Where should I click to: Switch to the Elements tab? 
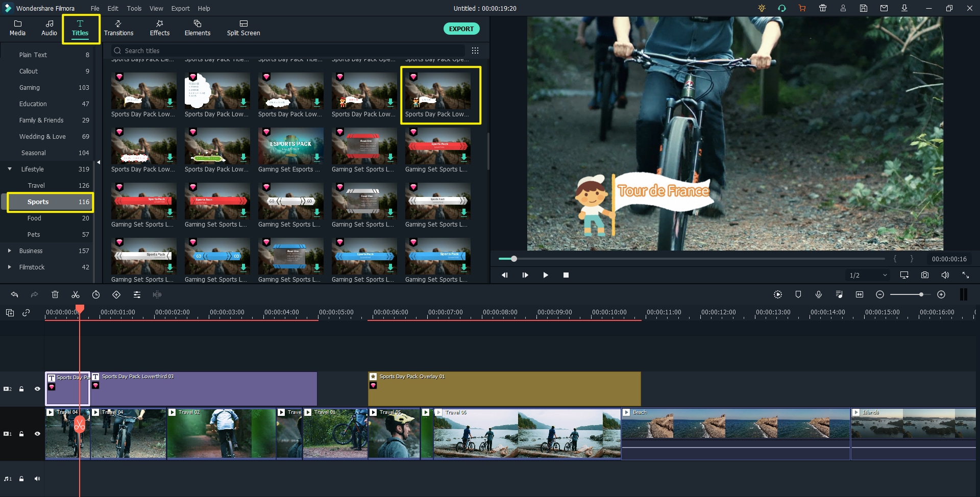click(198, 29)
